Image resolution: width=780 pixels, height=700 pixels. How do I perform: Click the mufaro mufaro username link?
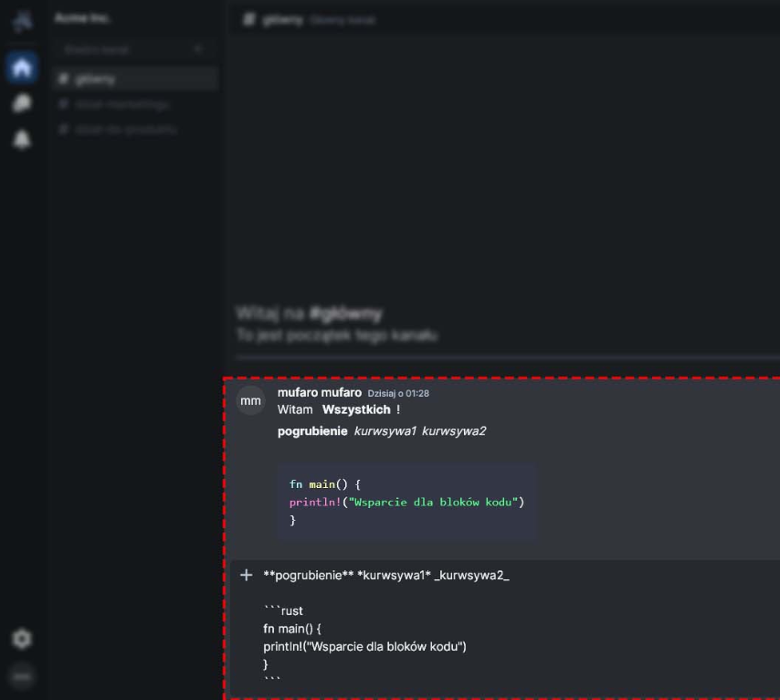point(319,393)
